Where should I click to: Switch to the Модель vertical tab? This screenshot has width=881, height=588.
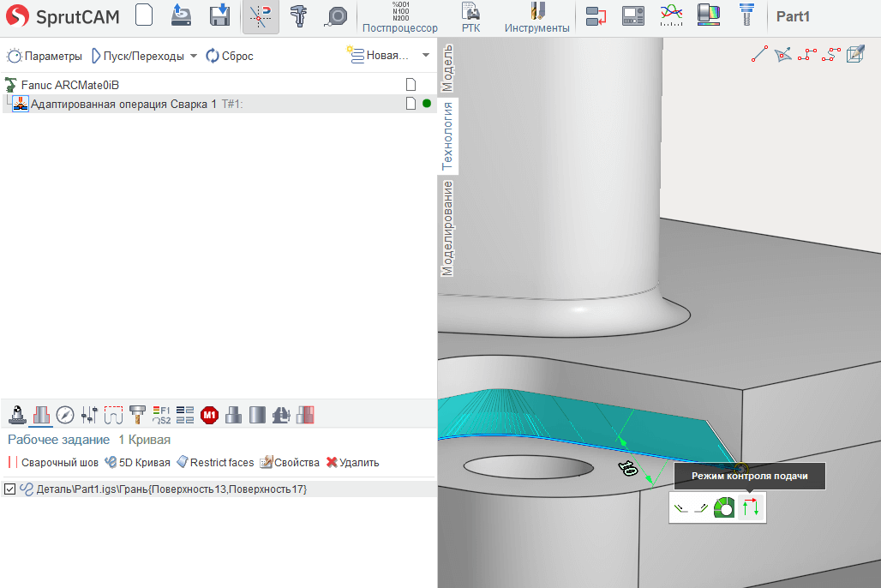click(447, 68)
